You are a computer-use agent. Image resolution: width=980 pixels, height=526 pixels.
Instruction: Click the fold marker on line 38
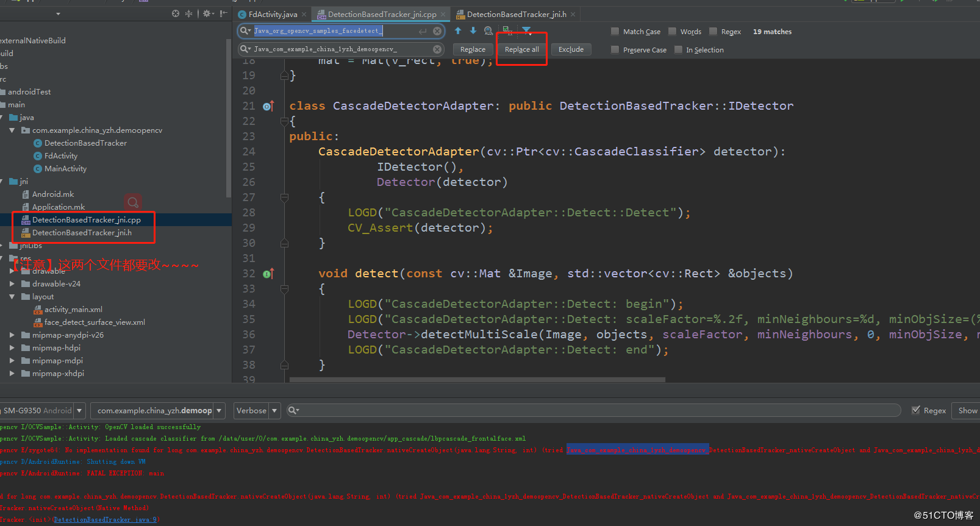coord(284,365)
